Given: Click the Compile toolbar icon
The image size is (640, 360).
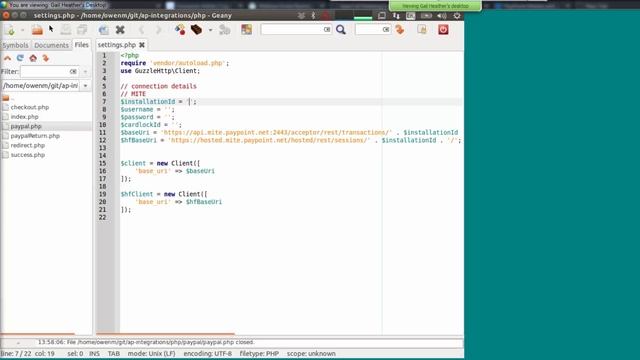Looking at the screenshot, I should coord(180,30).
